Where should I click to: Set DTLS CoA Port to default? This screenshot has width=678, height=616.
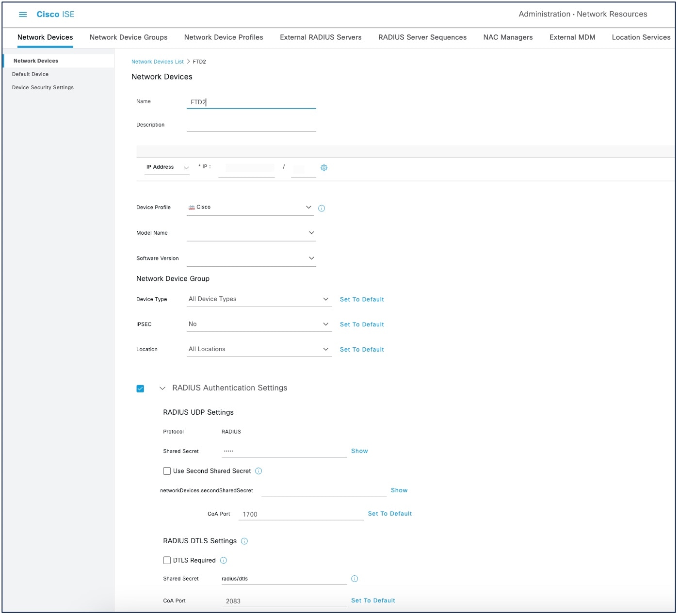coord(373,601)
